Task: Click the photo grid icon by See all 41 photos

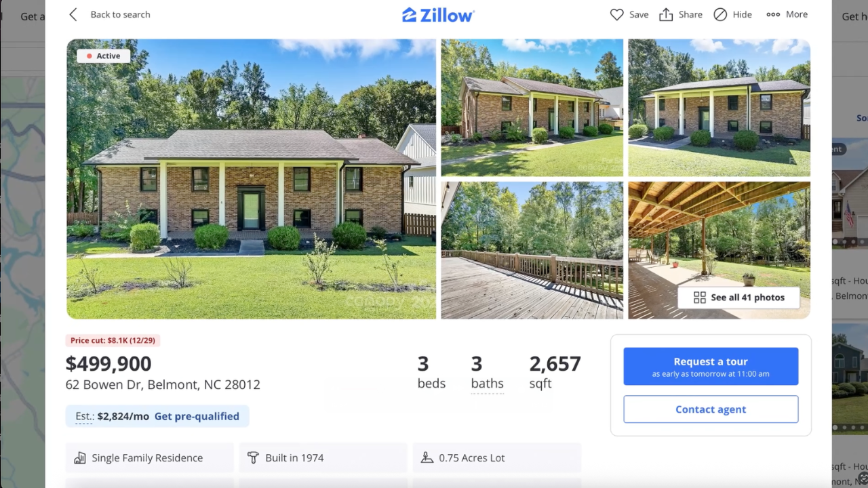Action: click(x=700, y=298)
